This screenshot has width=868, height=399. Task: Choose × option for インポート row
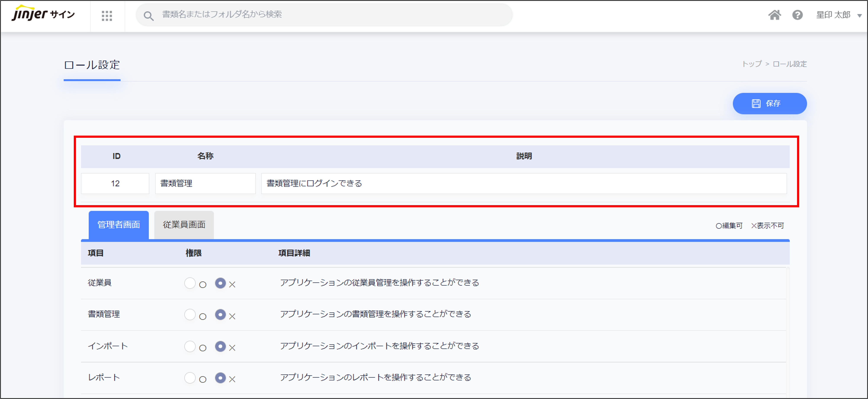point(220,346)
